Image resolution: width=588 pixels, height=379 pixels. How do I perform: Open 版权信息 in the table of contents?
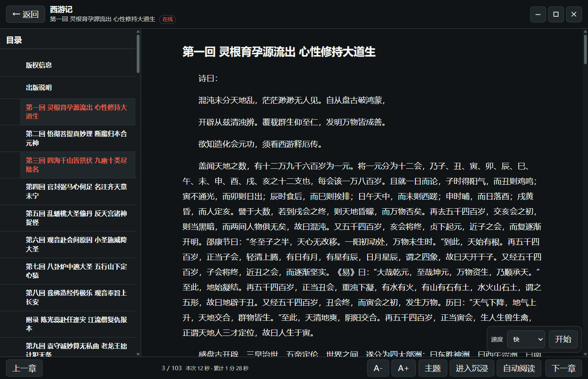[x=68, y=65]
